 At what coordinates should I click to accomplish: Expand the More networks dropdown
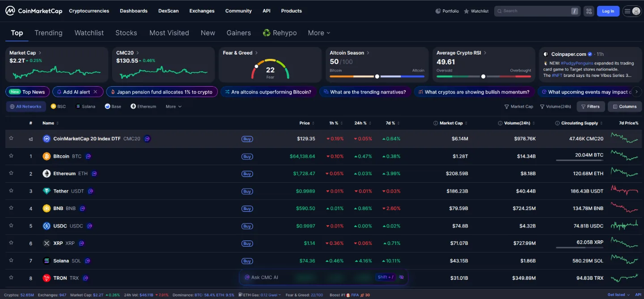[174, 106]
